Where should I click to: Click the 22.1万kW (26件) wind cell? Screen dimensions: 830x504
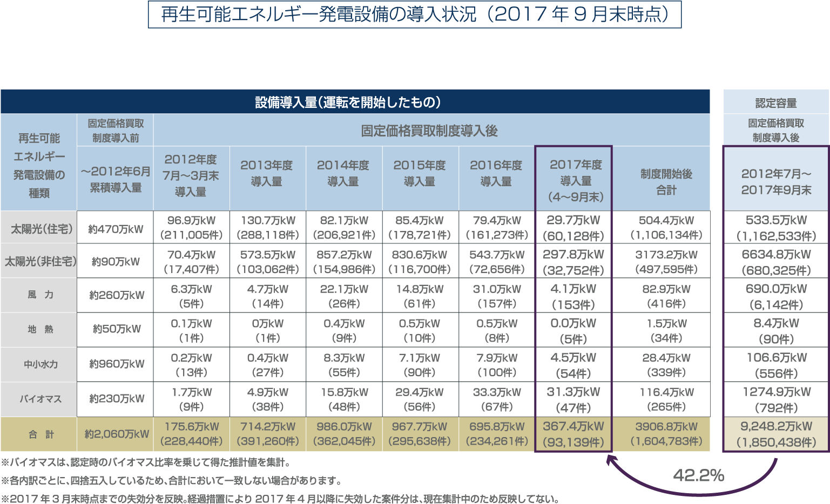point(344,296)
